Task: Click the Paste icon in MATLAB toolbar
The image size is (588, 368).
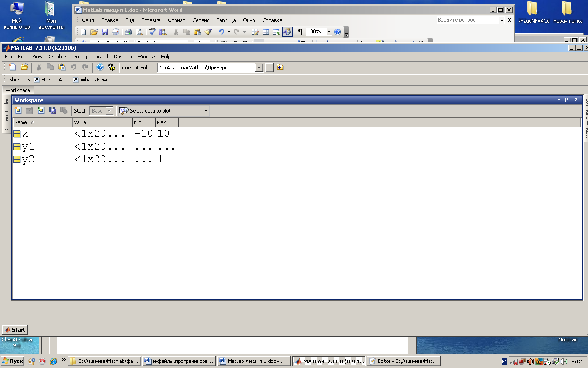Action: (62, 67)
